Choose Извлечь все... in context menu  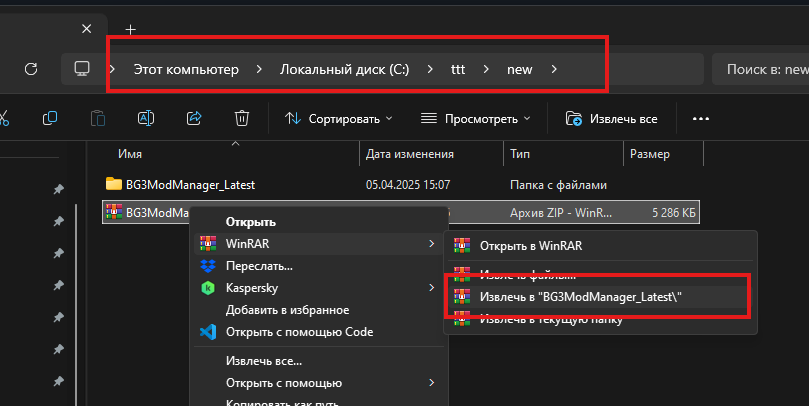tap(318, 361)
